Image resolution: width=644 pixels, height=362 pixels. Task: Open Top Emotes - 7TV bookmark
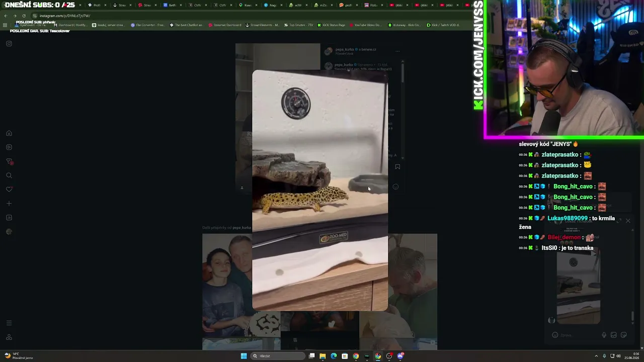(299, 25)
